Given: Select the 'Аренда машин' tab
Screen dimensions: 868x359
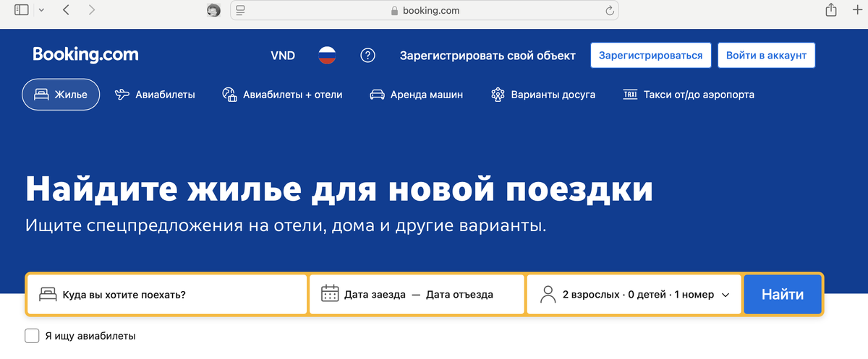Looking at the screenshot, I should [417, 95].
